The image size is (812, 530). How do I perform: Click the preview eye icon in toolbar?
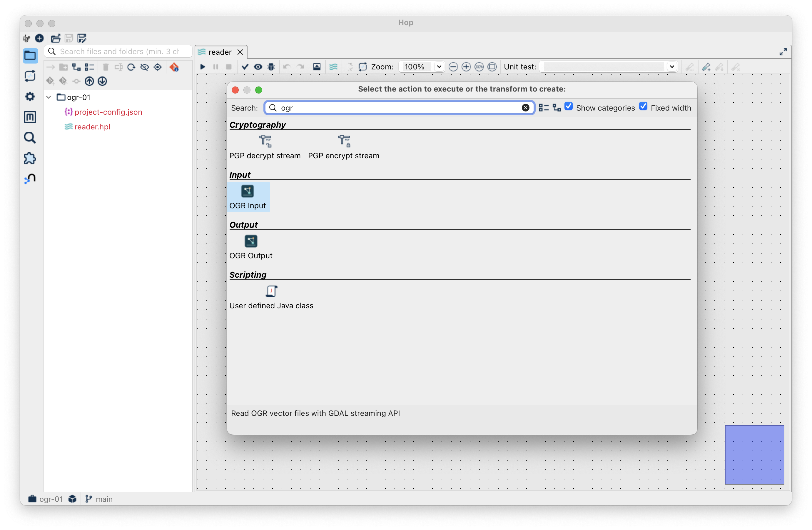coord(258,67)
